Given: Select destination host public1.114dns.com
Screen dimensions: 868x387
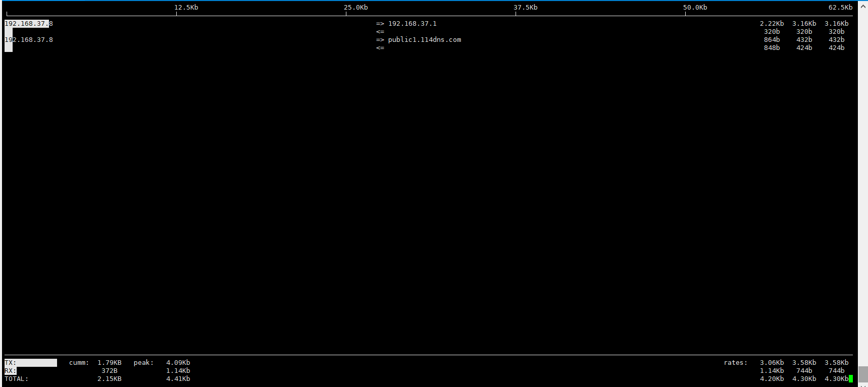Looking at the screenshot, I should (425, 40).
